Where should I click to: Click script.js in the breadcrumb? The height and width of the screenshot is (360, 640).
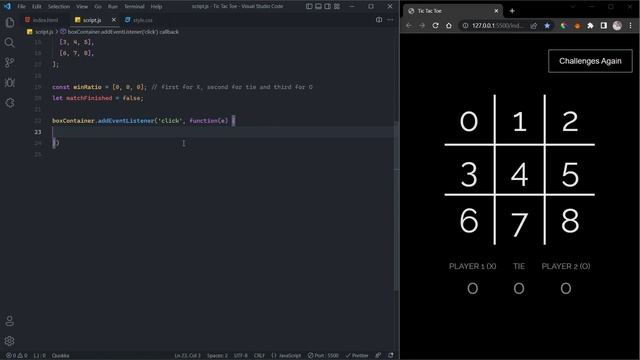40,31
